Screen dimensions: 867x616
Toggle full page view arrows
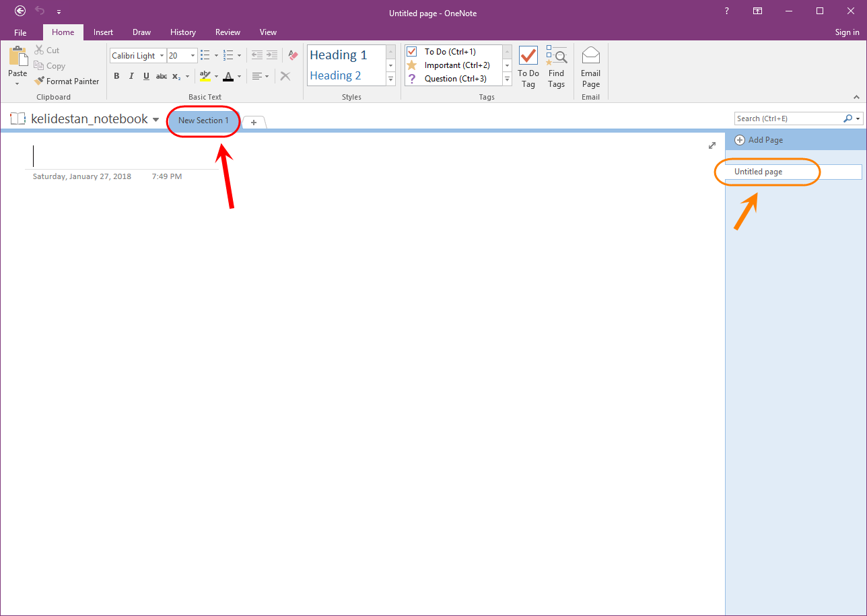point(712,145)
